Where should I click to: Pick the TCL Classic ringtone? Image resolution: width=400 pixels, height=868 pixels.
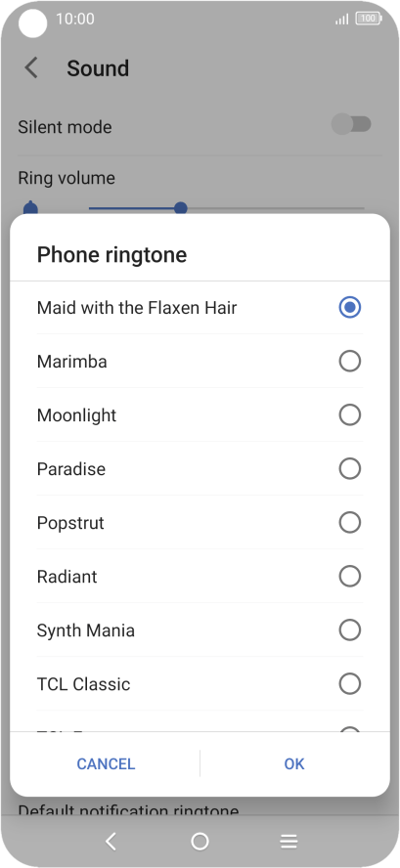coord(200,683)
